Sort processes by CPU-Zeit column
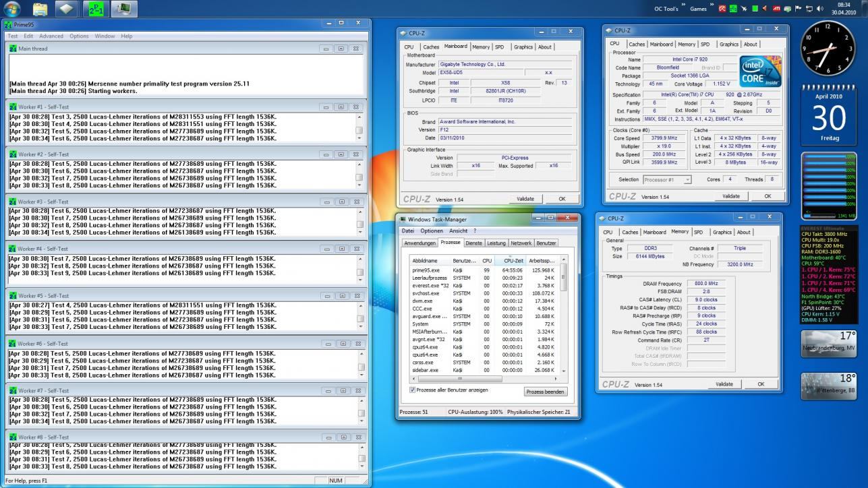The width and height of the screenshot is (868, 488). tap(510, 260)
